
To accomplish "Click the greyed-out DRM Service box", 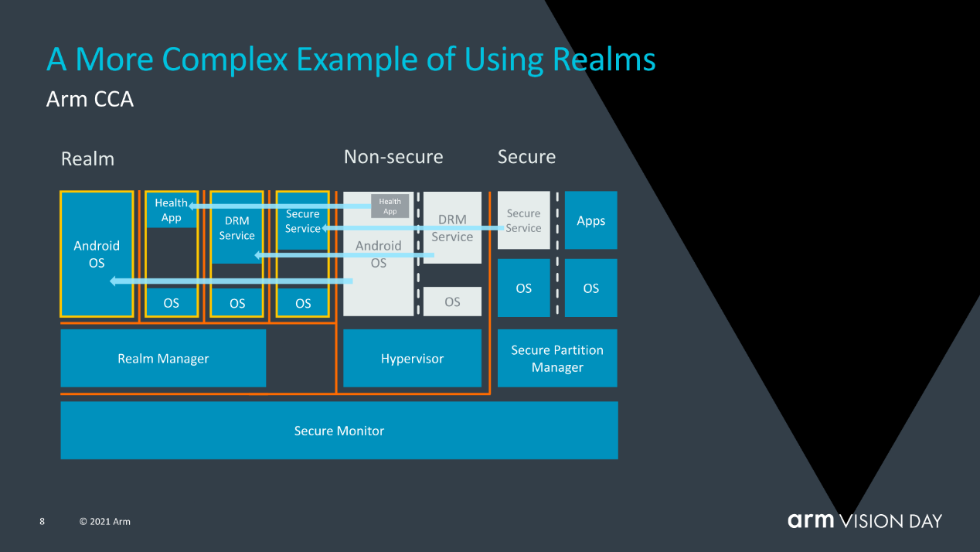I will (452, 228).
